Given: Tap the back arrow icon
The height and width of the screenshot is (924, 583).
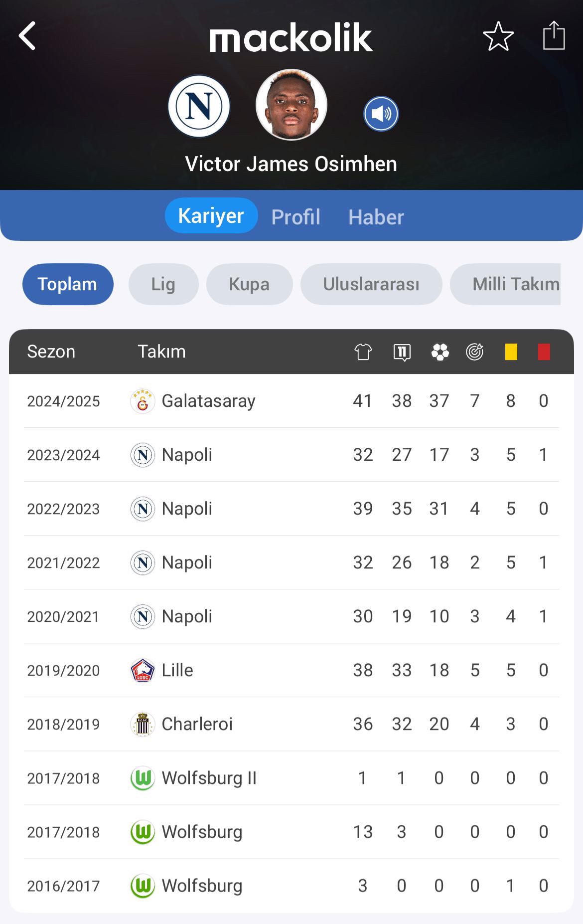Looking at the screenshot, I should click(27, 36).
